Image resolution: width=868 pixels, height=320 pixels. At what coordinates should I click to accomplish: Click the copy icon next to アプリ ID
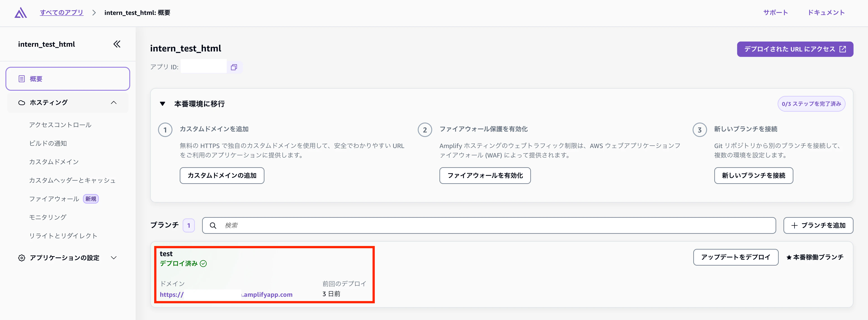pos(234,67)
